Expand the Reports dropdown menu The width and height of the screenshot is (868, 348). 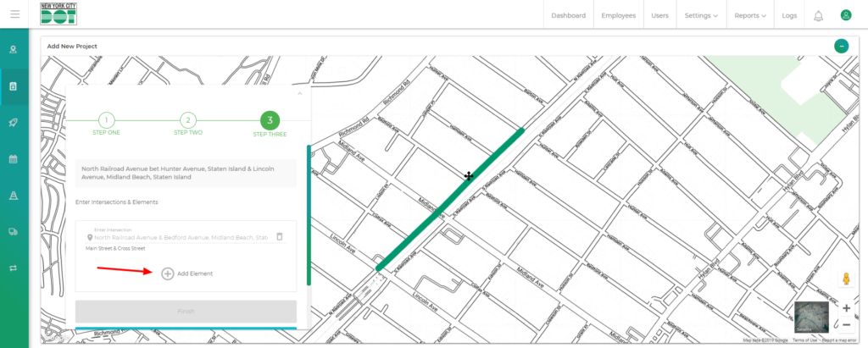coord(750,15)
